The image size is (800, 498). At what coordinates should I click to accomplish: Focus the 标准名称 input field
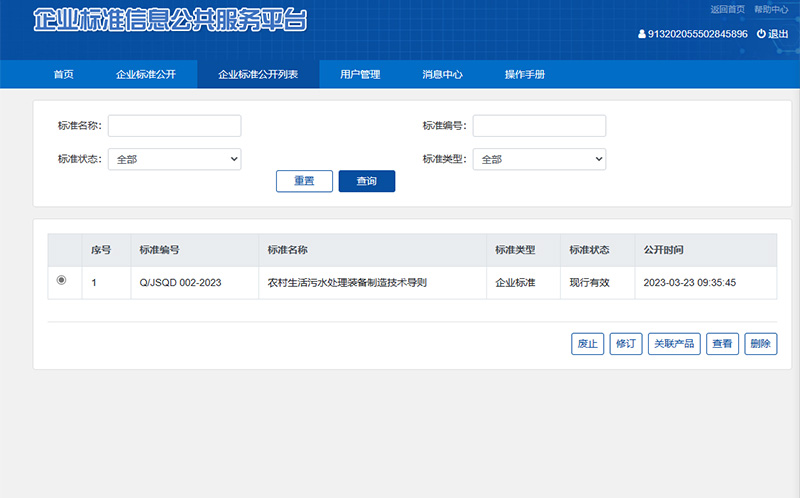pos(174,126)
